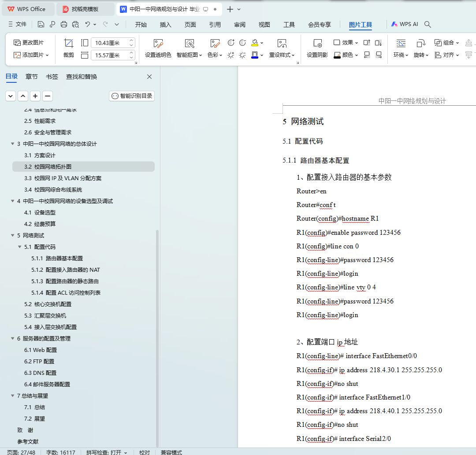Increase picture contrast icon
Screen dimensions: 476x455
click(x=231, y=42)
